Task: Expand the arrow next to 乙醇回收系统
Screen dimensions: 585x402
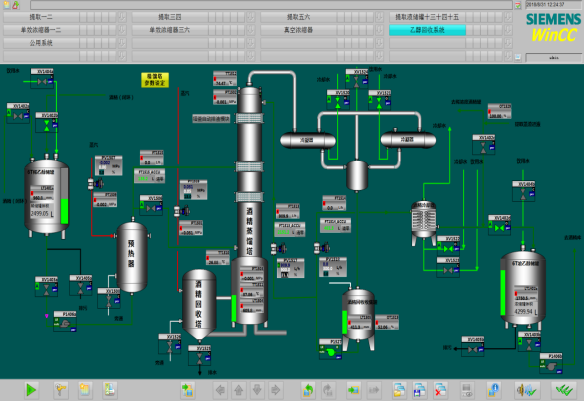Action: pos(508,30)
